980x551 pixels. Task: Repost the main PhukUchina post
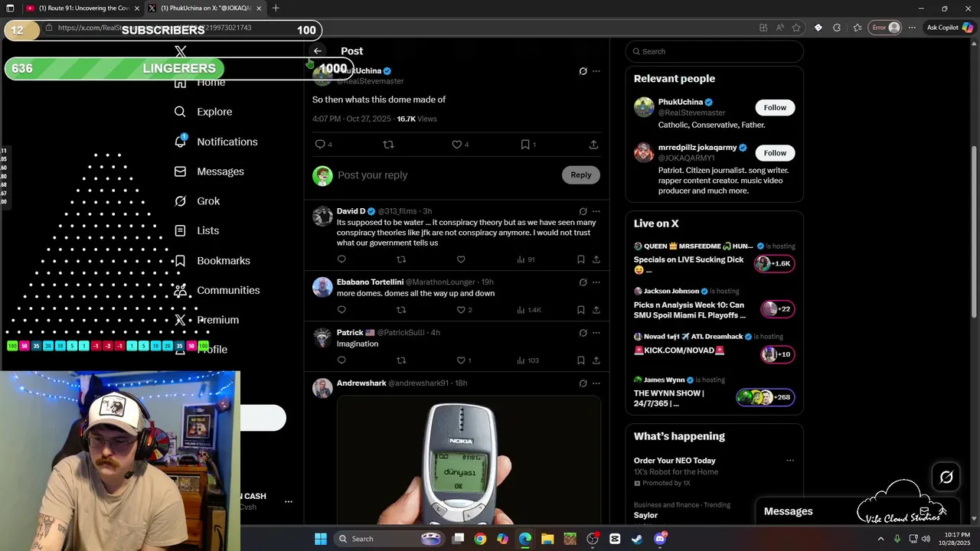coord(388,145)
